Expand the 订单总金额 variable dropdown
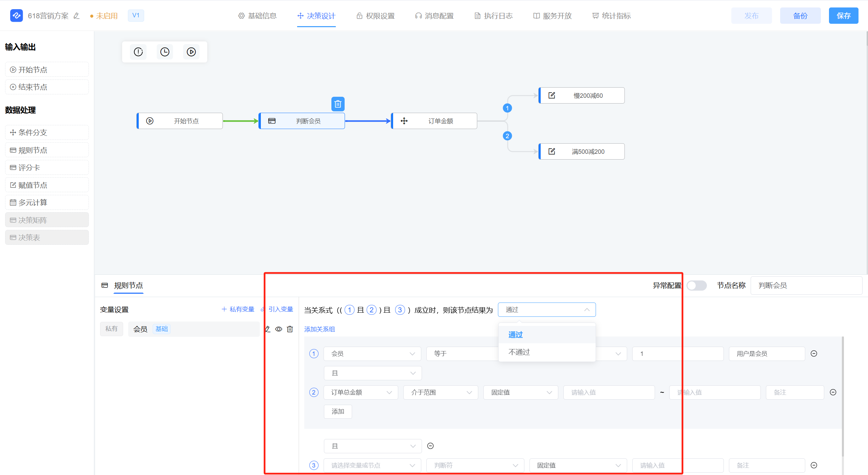The image size is (868, 475). 361,392
